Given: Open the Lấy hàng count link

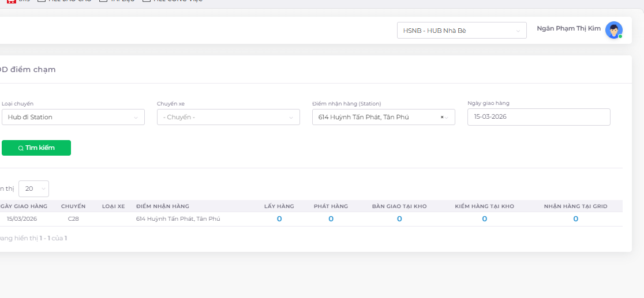Looking at the screenshot, I should point(279,219).
